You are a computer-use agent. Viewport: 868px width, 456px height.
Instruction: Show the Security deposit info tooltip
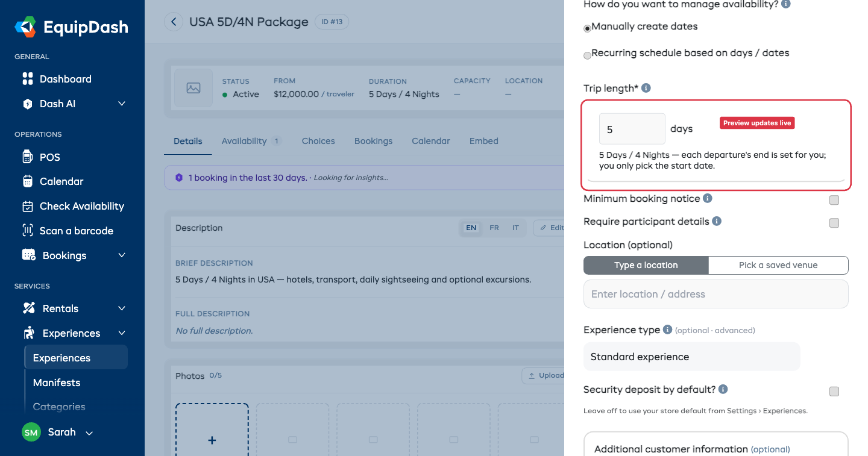(723, 389)
